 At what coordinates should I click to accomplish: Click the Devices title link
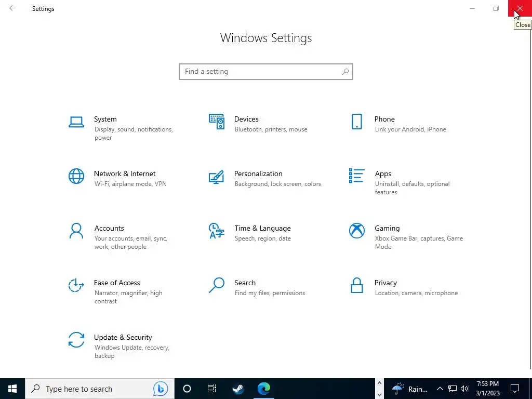246,119
